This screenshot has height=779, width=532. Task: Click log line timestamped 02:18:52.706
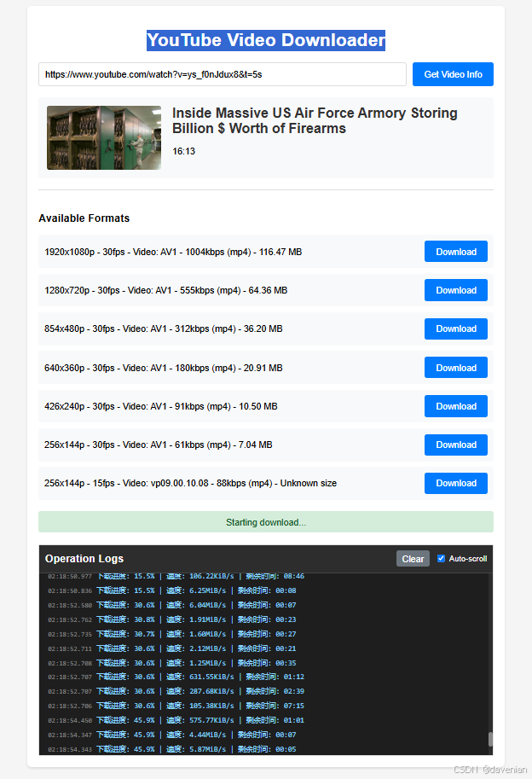tap(176, 706)
